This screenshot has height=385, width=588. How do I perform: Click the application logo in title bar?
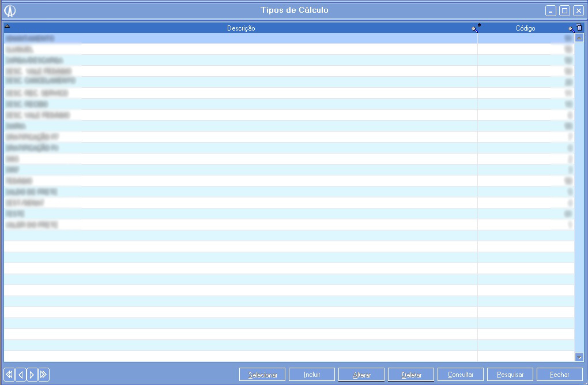pos(10,10)
